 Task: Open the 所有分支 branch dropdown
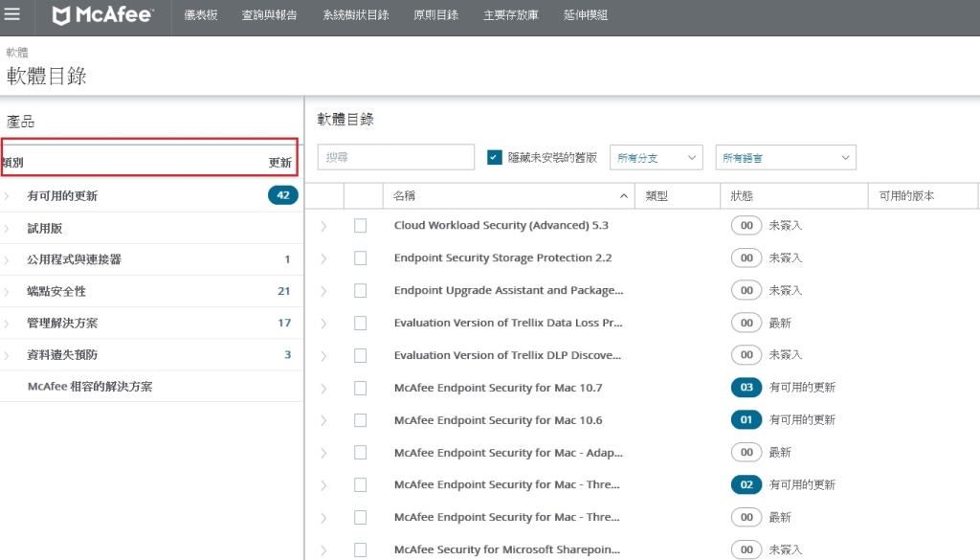tap(657, 158)
